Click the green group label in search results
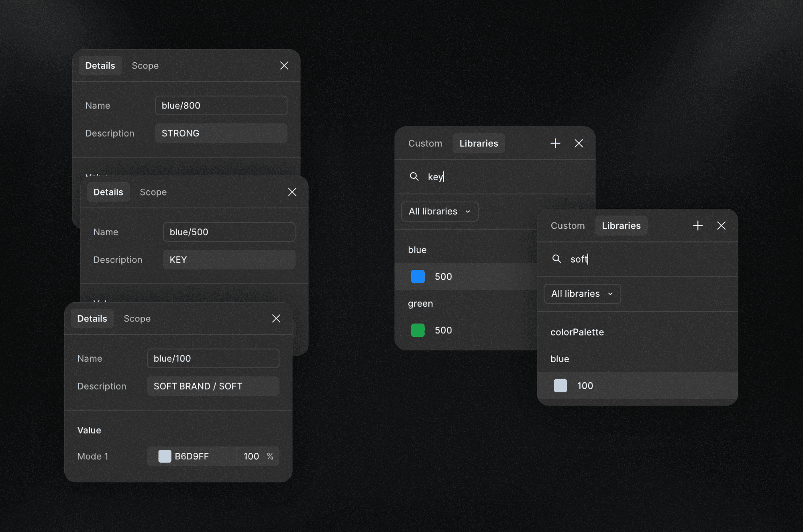 [x=420, y=303]
